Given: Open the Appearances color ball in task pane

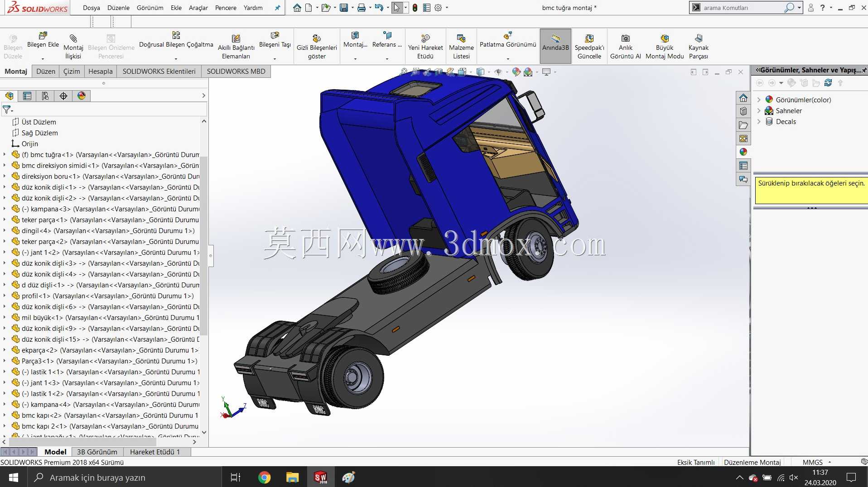Looking at the screenshot, I should pos(743,152).
